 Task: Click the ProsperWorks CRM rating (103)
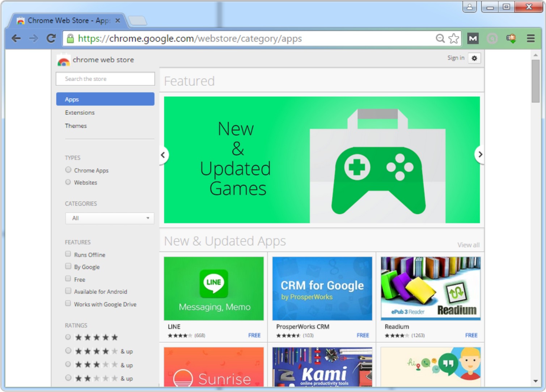pos(295,336)
